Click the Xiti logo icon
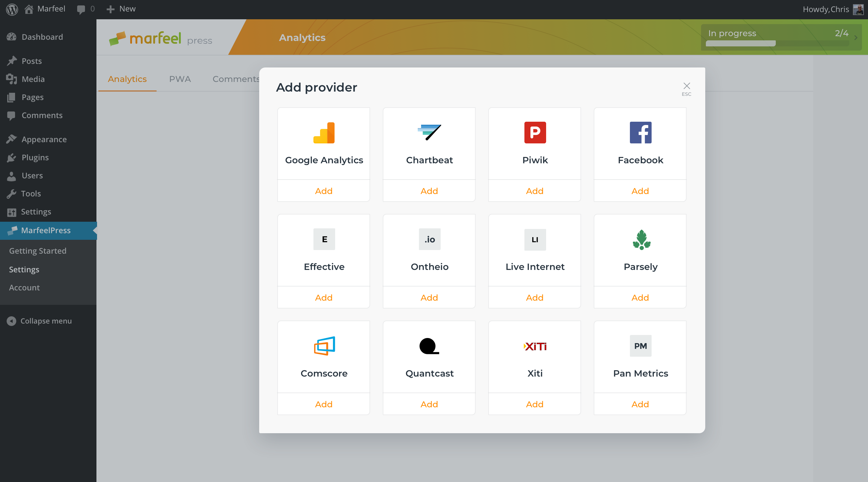Image resolution: width=868 pixels, height=482 pixels. [535, 346]
